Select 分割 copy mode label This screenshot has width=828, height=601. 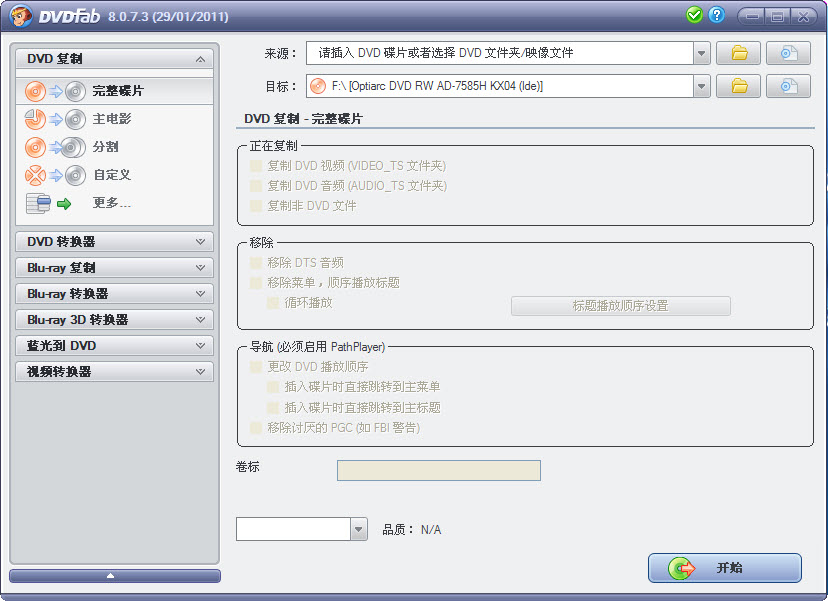[x=105, y=147]
